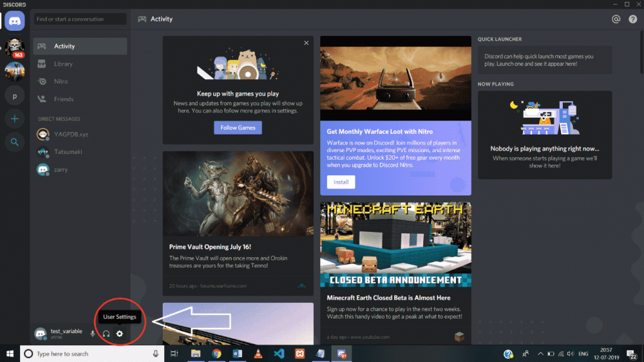Click the test_variable user avatar
644x362 pixels.
tap(40, 334)
